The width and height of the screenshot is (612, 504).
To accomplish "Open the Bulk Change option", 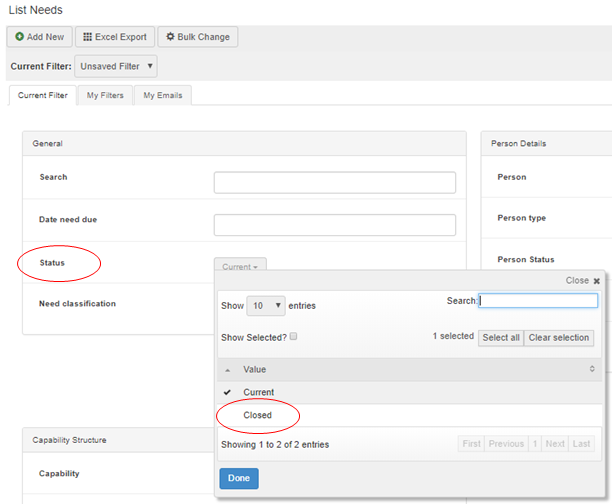I will (197, 37).
